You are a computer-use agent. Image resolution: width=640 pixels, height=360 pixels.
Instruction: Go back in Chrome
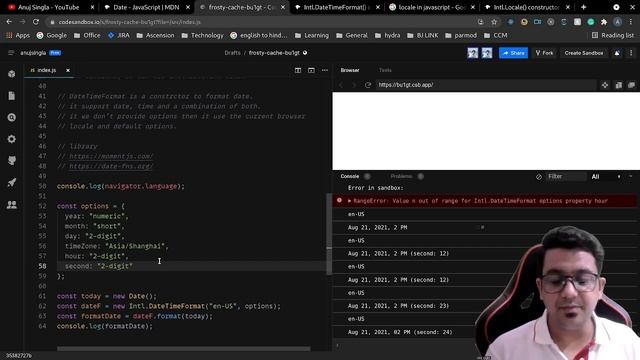pos(9,22)
